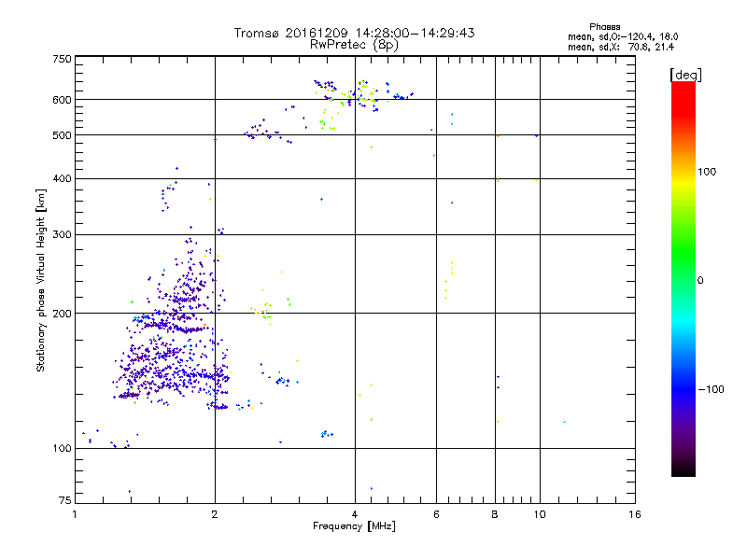This screenshot has height=560, width=747.
Task: Click the phase colorbar gradient
Action: pyautogui.click(x=684, y=279)
